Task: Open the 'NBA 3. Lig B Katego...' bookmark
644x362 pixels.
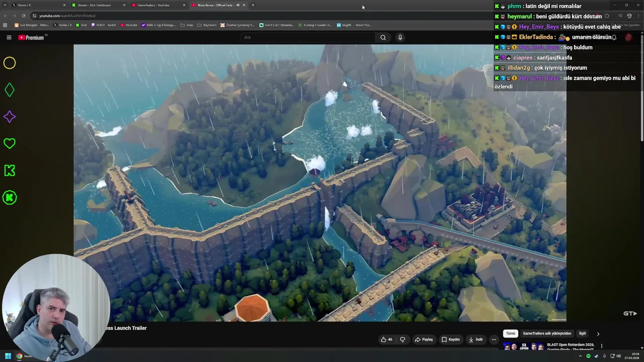Action: coord(159,25)
